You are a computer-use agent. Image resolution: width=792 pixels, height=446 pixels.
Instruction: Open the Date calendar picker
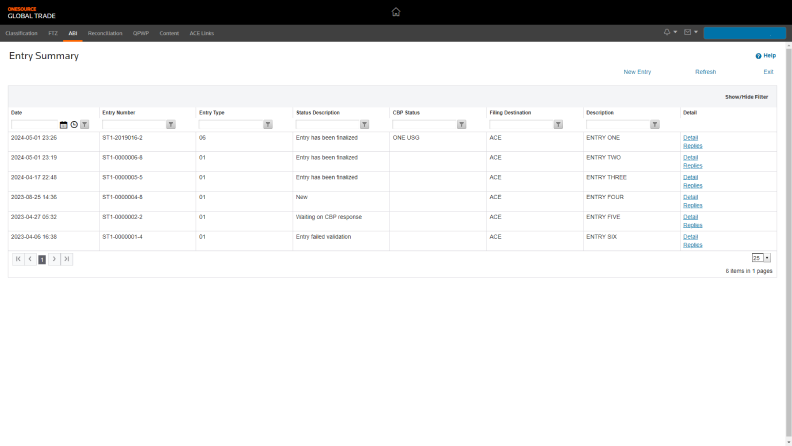pyautogui.click(x=64, y=125)
